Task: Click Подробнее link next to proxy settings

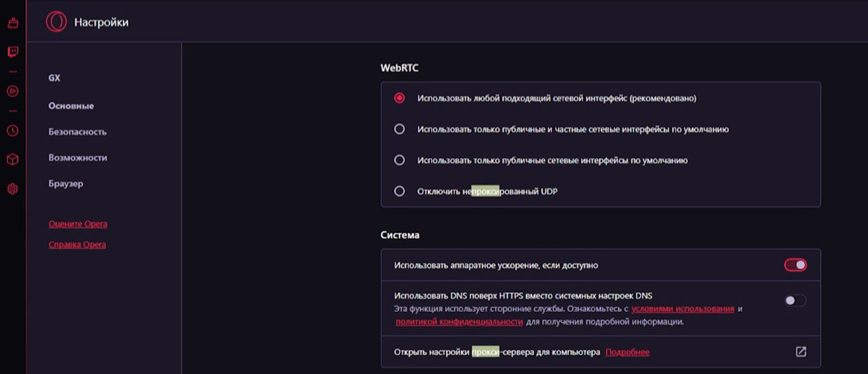Action: tap(627, 352)
